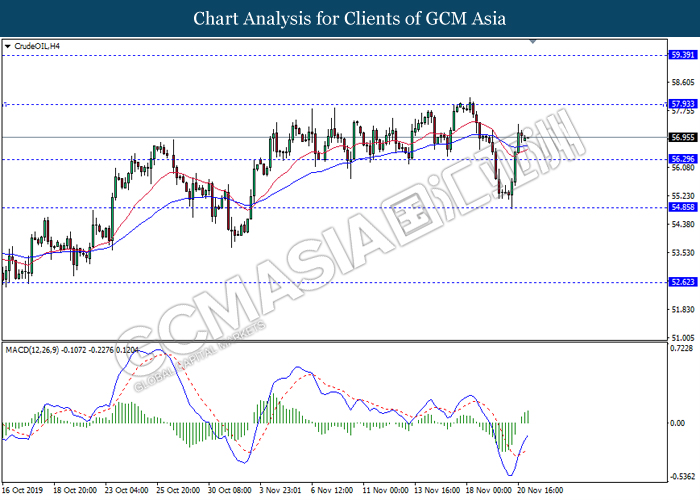Click the 16 Oct 2019 date label
The image size is (700, 500).
point(24,491)
